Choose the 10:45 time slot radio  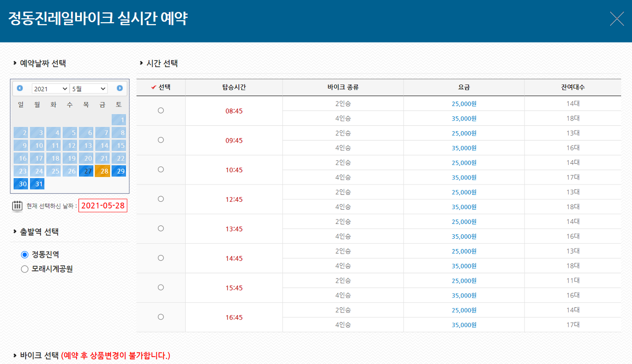click(160, 169)
